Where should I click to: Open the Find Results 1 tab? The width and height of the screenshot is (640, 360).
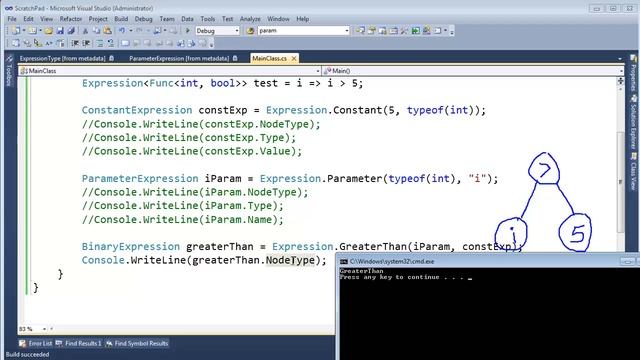tap(79, 344)
